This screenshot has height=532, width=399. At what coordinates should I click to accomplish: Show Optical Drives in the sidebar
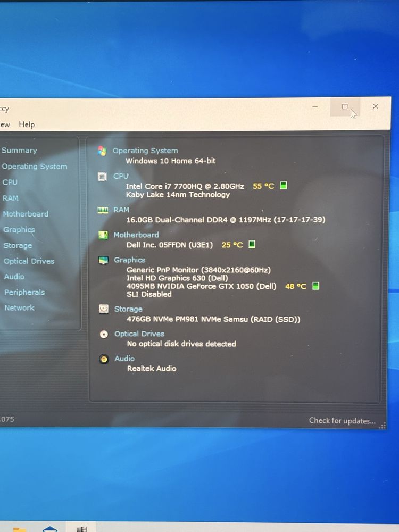pyautogui.click(x=29, y=261)
